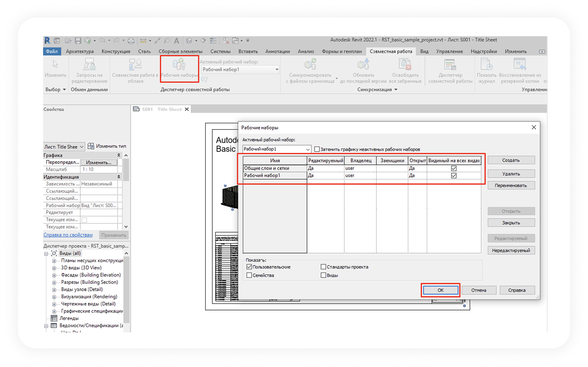
Task: Check the Стандарты проекта checkbox
Action: tap(323, 267)
